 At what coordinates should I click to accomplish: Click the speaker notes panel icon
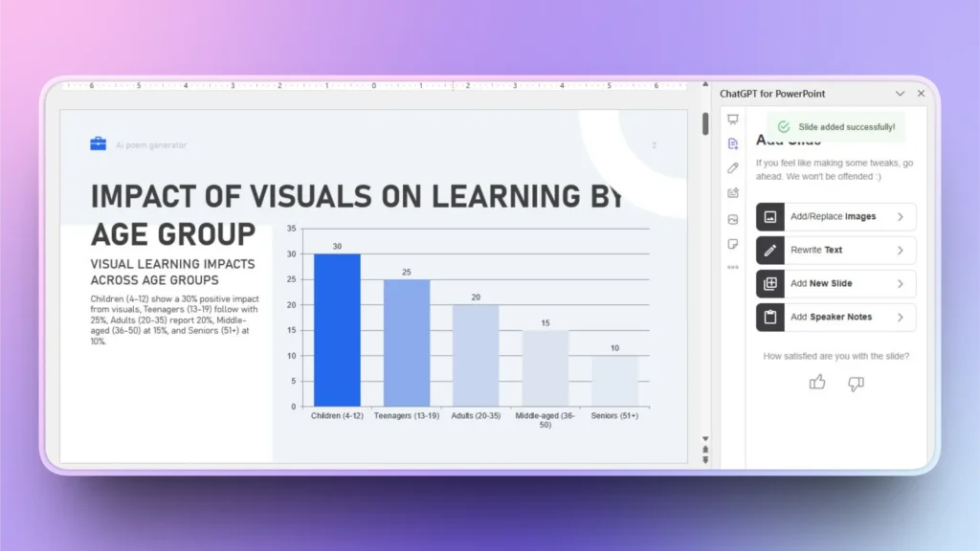coord(732,245)
